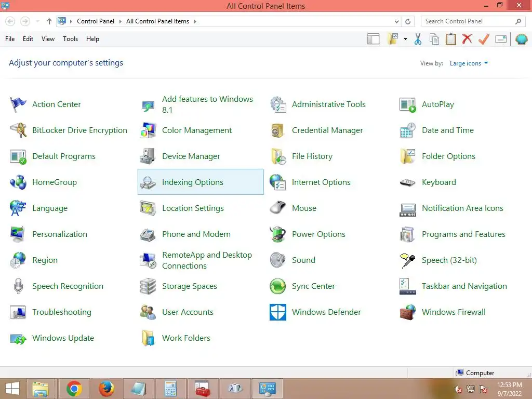Open the Help menu
The image size is (532, 399).
click(x=92, y=39)
